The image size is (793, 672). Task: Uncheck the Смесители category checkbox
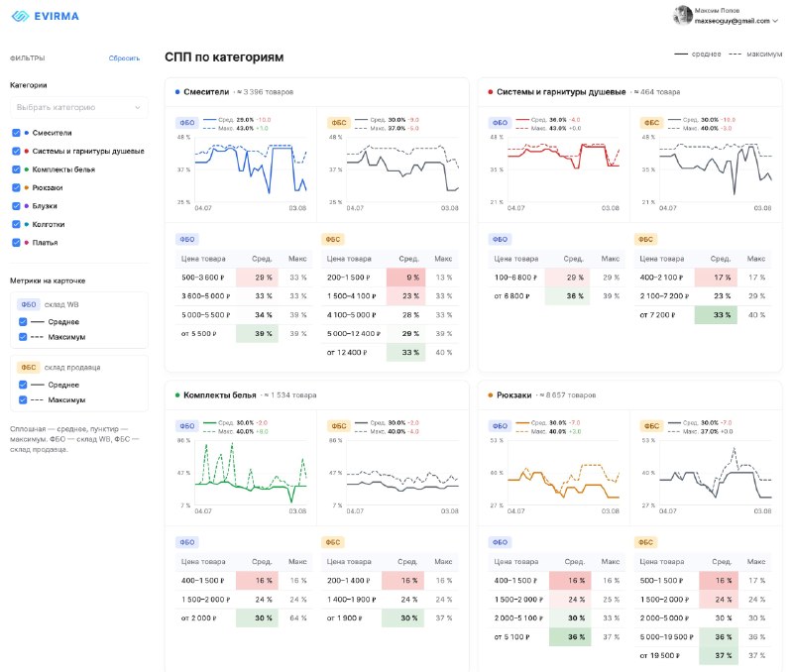(16, 133)
